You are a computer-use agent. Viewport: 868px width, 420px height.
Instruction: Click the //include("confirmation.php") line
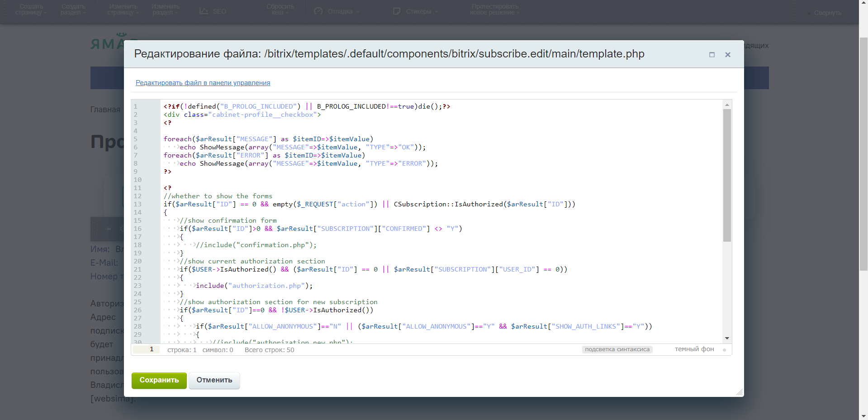point(256,245)
